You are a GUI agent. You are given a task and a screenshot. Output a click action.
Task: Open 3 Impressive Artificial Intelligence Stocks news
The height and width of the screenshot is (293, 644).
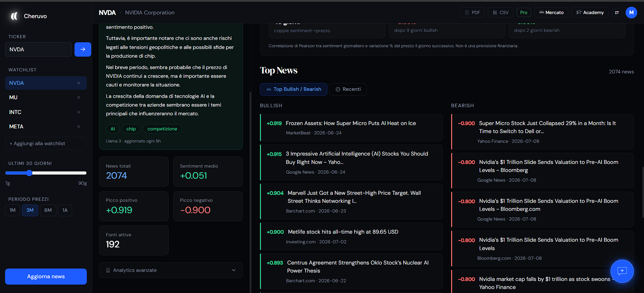click(x=351, y=162)
